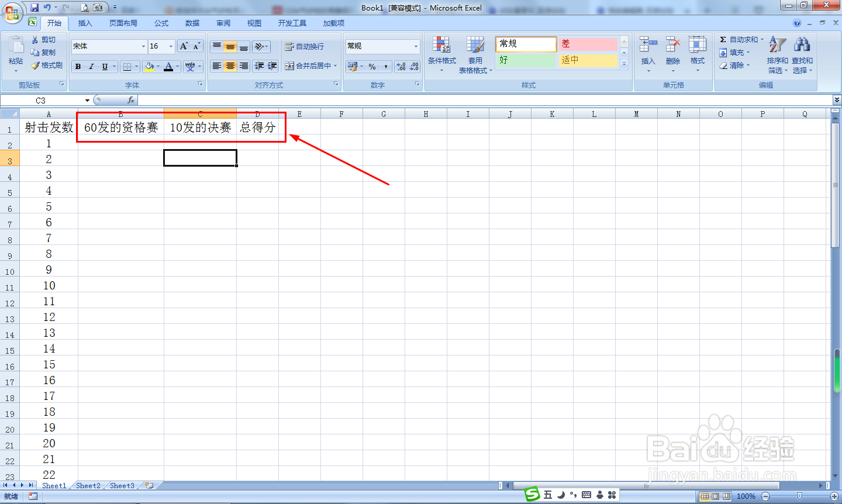
Task: Click merge and center 合并后居中
Action: tap(308, 66)
